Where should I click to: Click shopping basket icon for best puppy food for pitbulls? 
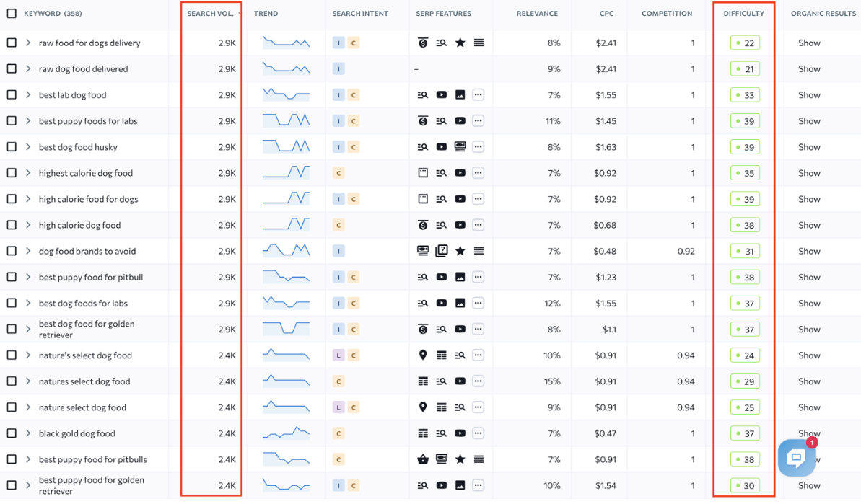tap(423, 459)
